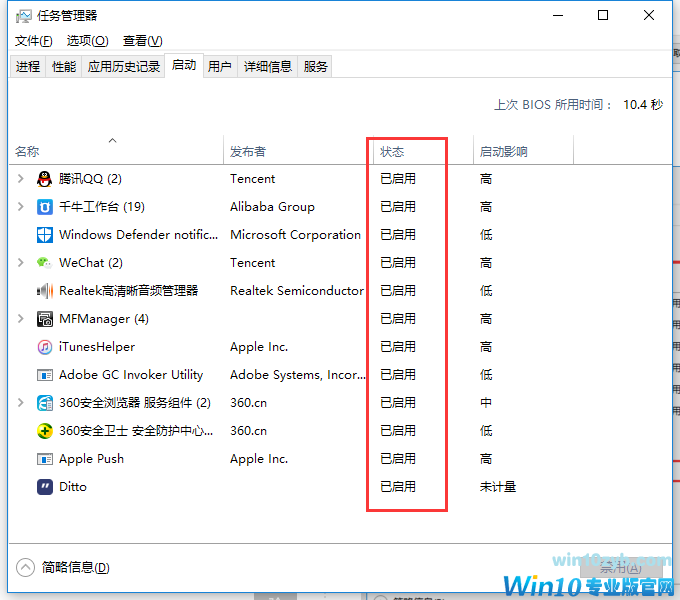Click the WeChat startup icon

click(x=44, y=263)
